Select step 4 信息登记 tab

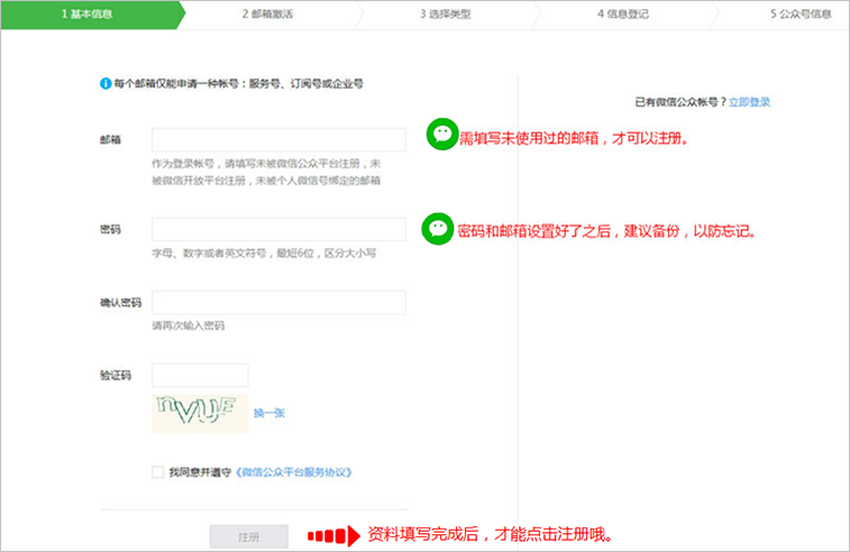coord(623,15)
